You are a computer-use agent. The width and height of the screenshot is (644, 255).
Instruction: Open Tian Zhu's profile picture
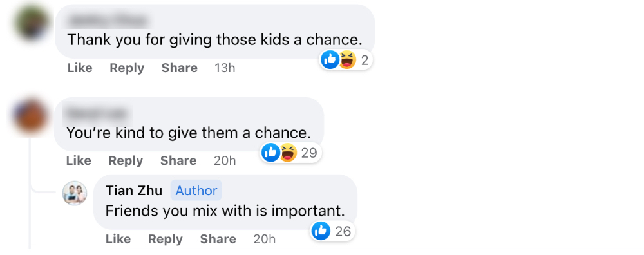(74, 193)
